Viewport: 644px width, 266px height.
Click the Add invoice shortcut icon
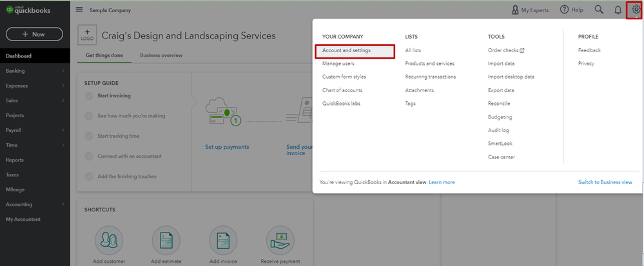pos(223,240)
